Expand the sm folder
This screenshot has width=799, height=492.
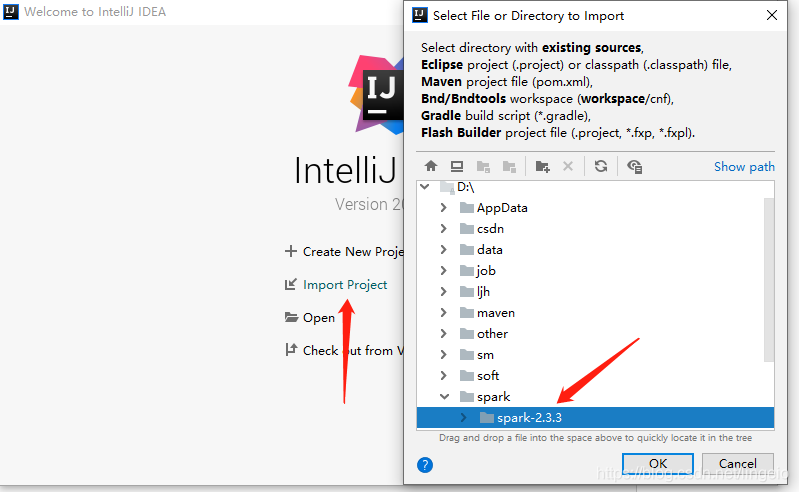tap(443, 354)
